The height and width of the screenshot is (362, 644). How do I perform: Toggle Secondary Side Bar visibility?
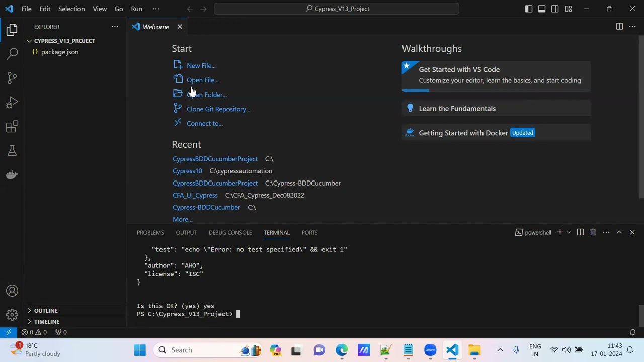pyautogui.click(x=555, y=9)
